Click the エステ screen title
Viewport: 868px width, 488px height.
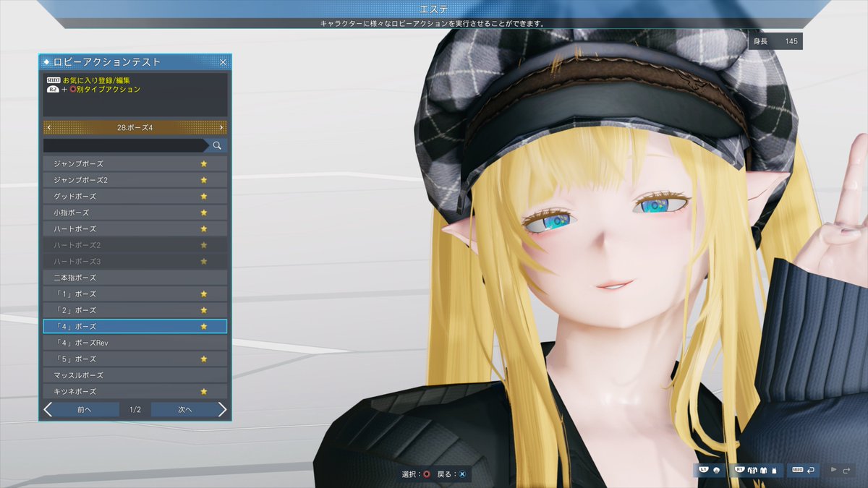pyautogui.click(x=434, y=9)
